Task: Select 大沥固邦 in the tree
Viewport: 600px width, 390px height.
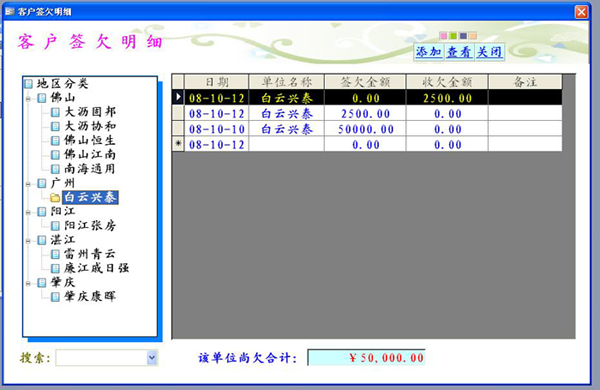Action: pos(90,112)
